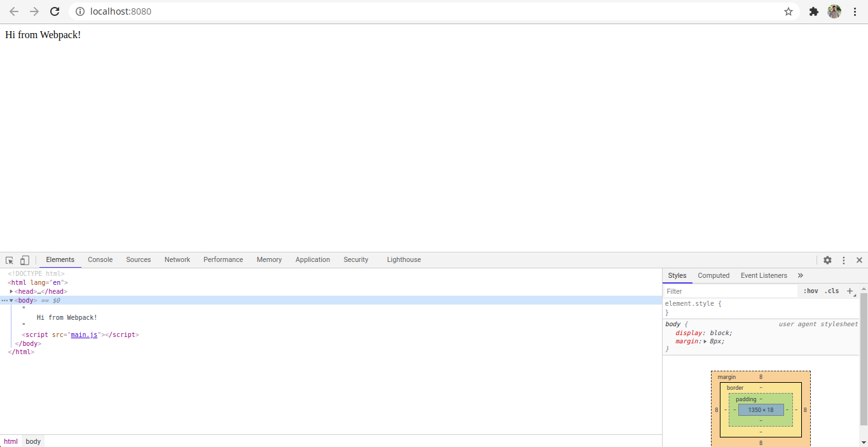Image resolution: width=868 pixels, height=447 pixels.
Task: Edit the display: block value
Action: [x=720, y=333]
